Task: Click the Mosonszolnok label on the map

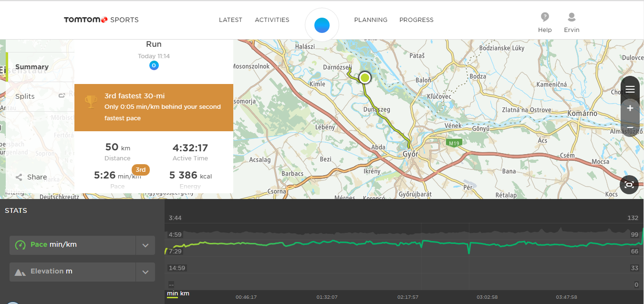Action: click(251, 66)
